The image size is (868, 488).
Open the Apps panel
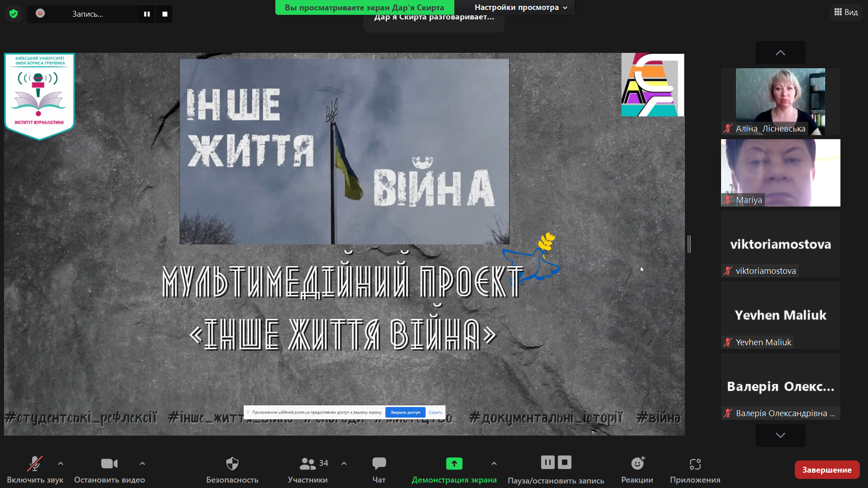tap(695, 464)
